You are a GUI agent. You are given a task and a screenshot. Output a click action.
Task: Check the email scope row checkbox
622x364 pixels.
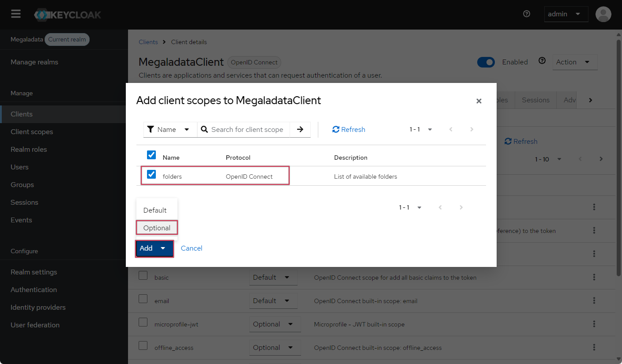pyautogui.click(x=143, y=299)
